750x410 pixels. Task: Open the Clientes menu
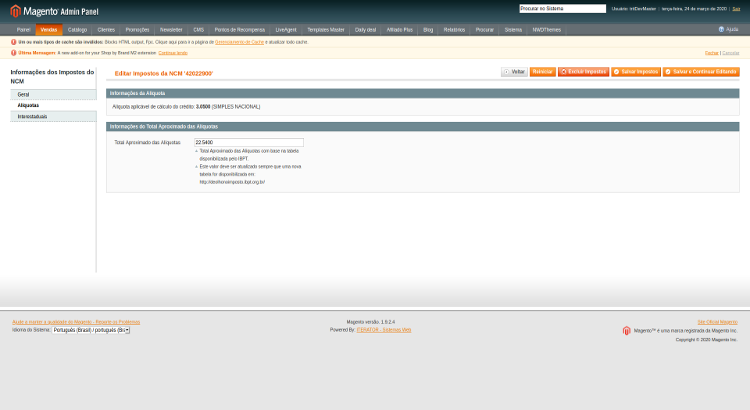(106, 30)
